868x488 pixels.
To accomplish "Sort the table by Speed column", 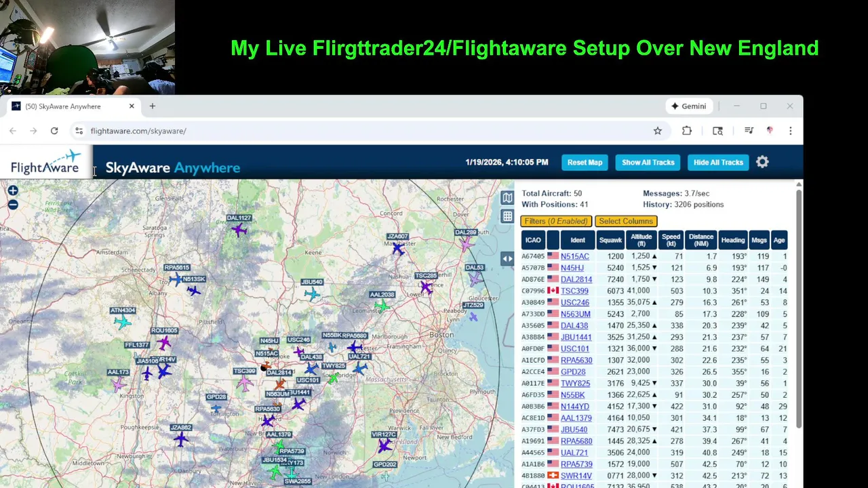I will (x=671, y=240).
